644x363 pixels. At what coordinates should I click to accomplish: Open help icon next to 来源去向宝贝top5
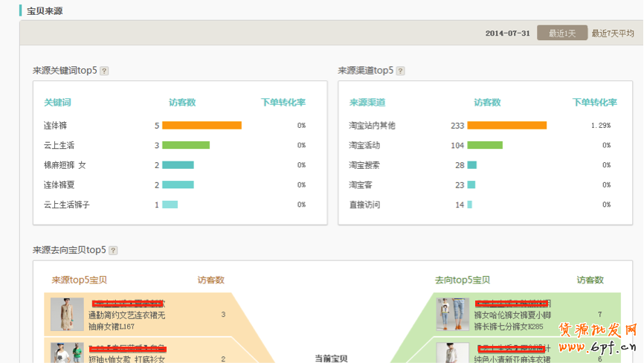click(x=113, y=251)
